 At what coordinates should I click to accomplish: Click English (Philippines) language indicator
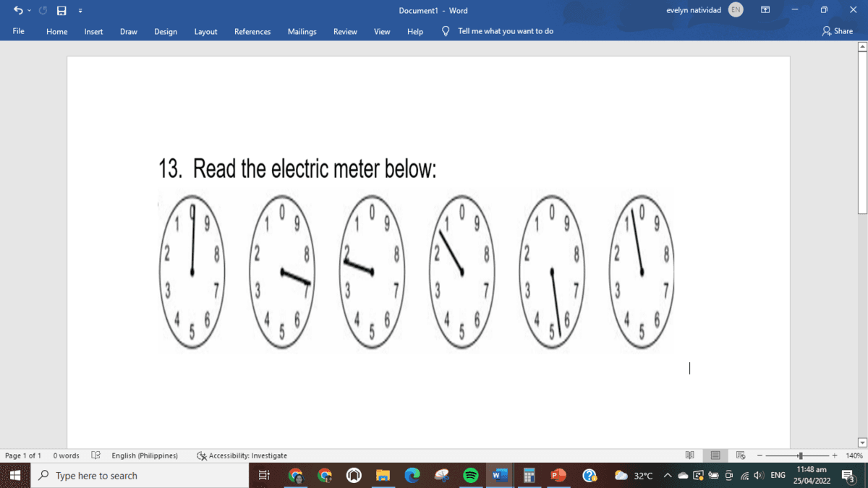pos(145,455)
